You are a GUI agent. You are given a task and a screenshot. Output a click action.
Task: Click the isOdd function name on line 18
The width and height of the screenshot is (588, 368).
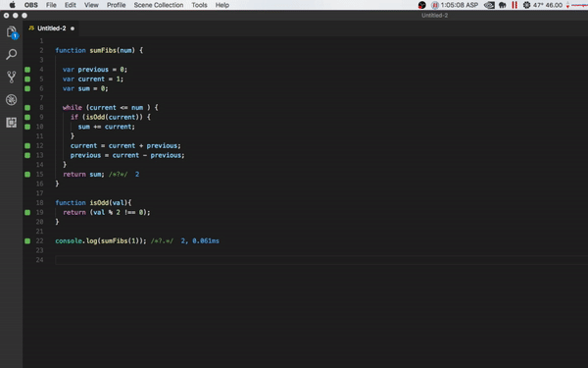coord(99,203)
